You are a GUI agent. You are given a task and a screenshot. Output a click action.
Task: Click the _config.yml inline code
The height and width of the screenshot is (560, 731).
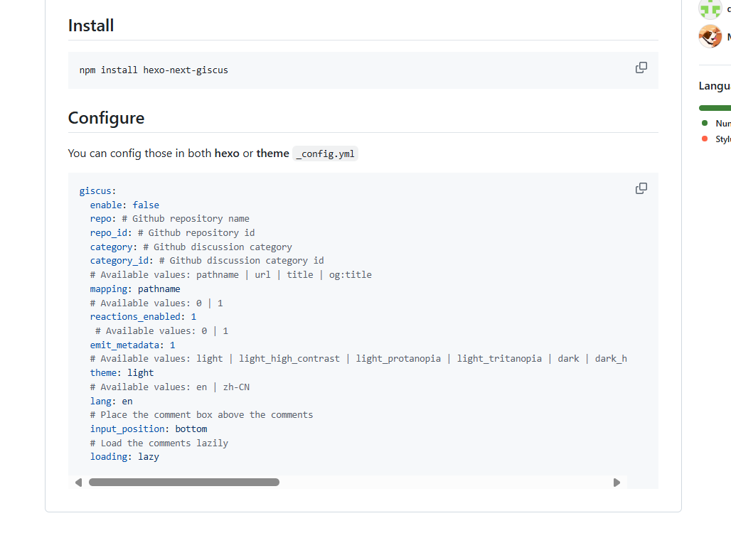pos(326,154)
